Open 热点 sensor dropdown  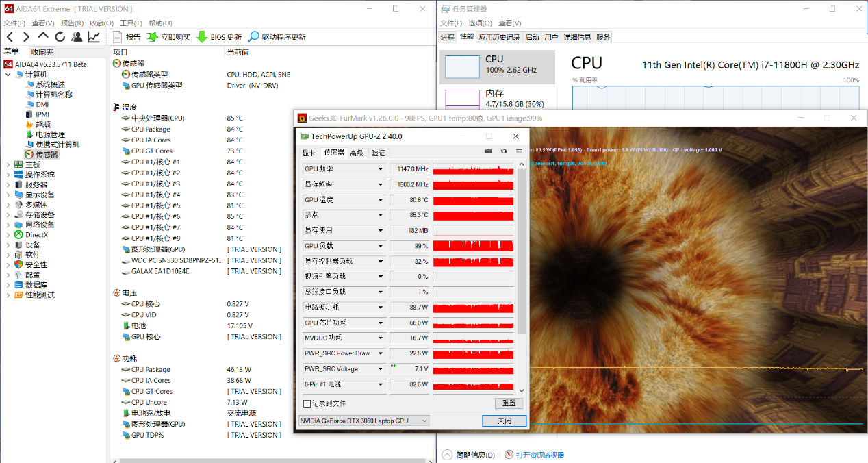[x=381, y=215]
